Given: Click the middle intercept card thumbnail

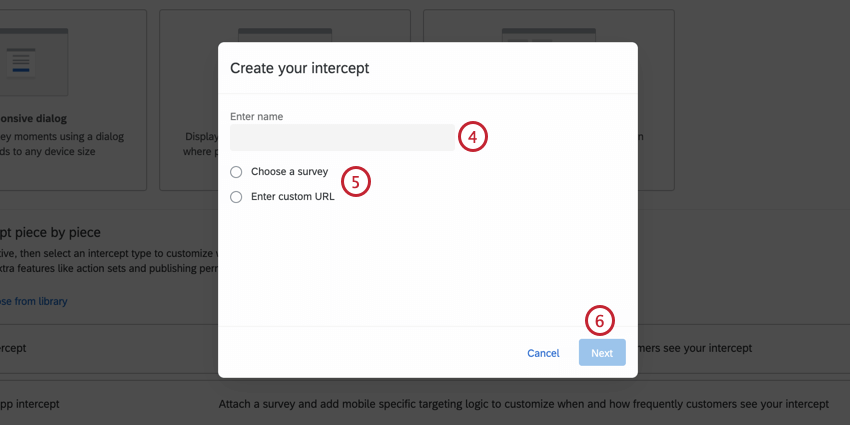Looking at the screenshot, I should (285, 35).
